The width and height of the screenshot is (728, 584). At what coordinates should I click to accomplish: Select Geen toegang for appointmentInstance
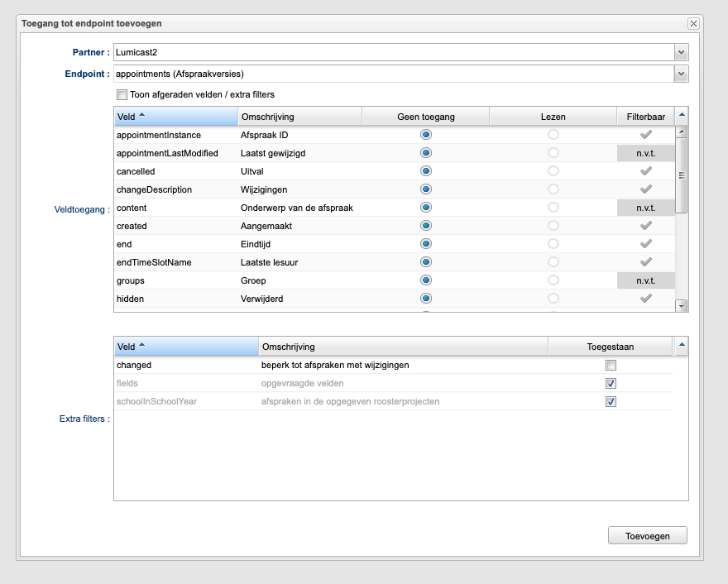[x=426, y=135]
